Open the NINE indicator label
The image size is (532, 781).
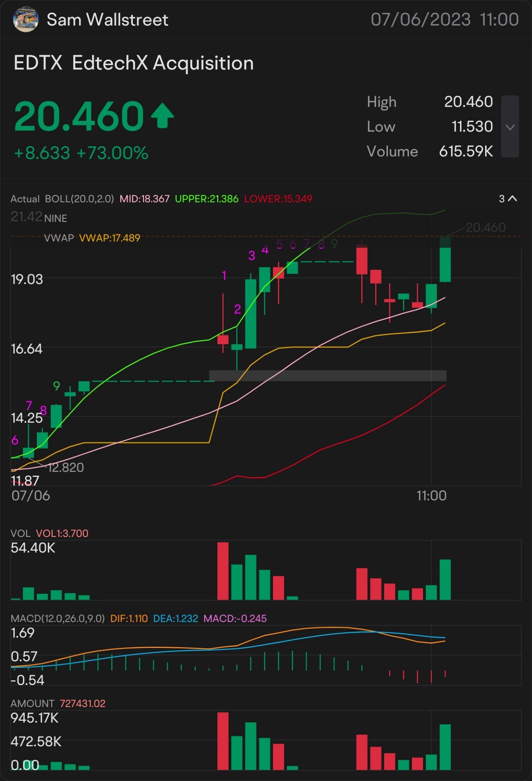tap(56, 219)
